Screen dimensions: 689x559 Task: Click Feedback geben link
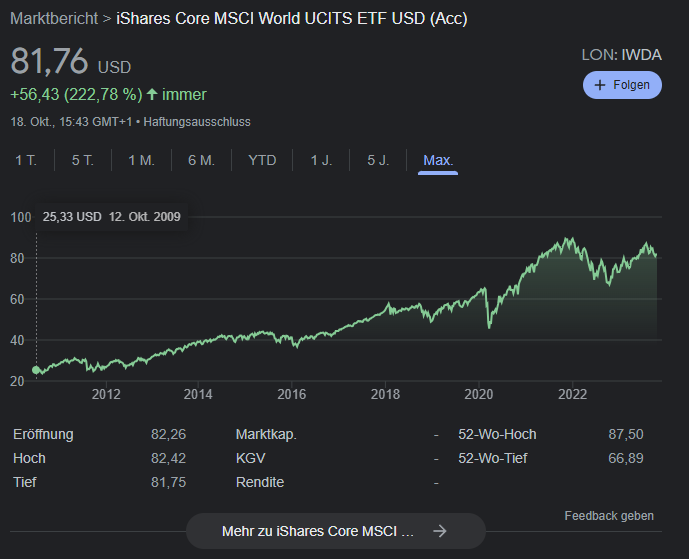(x=609, y=515)
